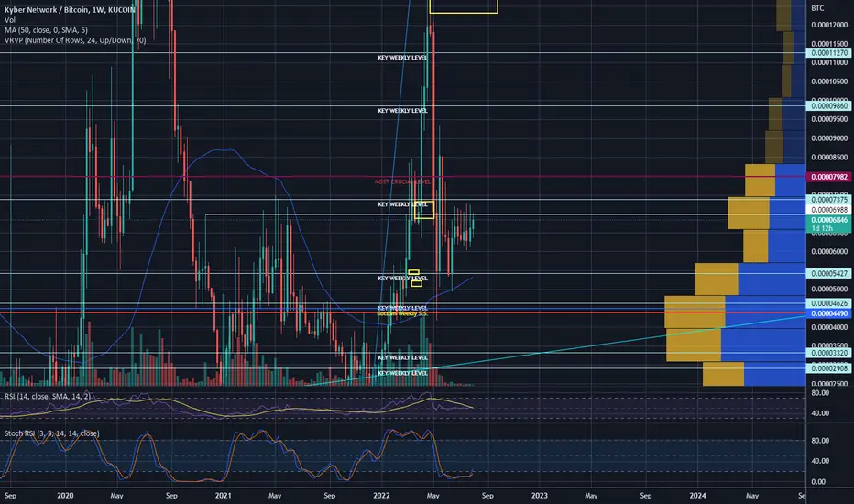Click the 1d 12h bar countdown
This screenshot has height=504, width=854.
(822, 228)
